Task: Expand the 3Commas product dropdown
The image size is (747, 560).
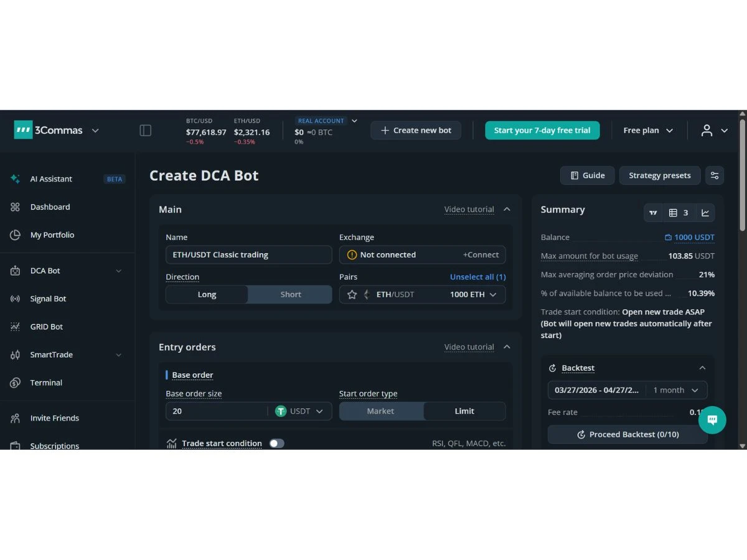Action: point(95,131)
